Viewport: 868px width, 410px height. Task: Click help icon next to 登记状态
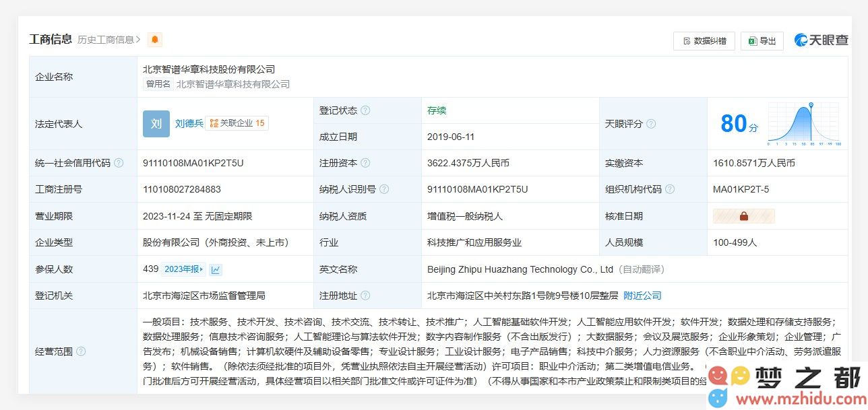(365, 110)
